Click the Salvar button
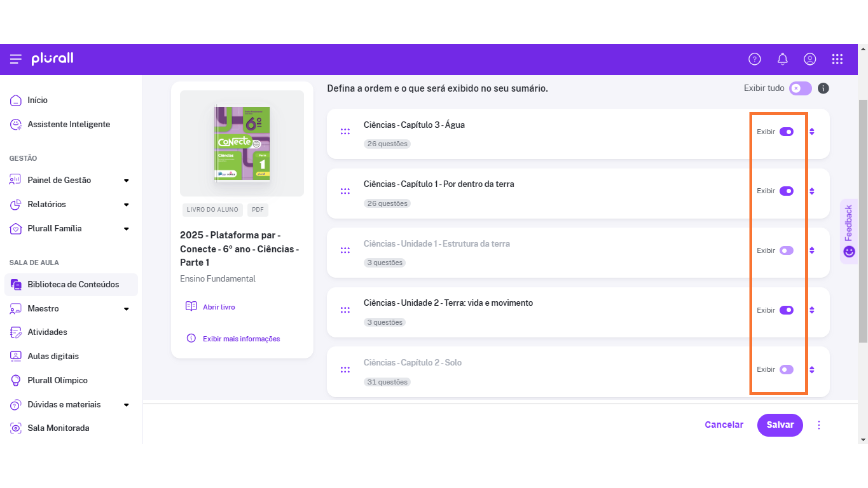Screen dimensions: 868x488 click(780, 425)
